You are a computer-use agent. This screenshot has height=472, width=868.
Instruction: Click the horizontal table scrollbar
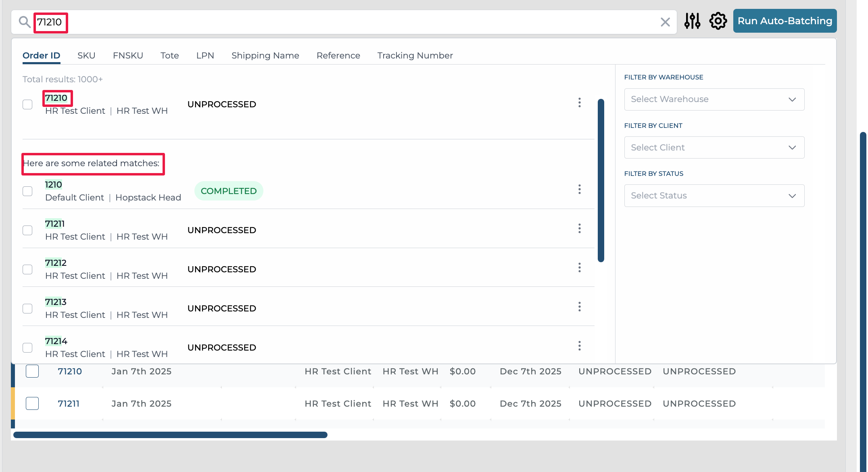pos(170,435)
